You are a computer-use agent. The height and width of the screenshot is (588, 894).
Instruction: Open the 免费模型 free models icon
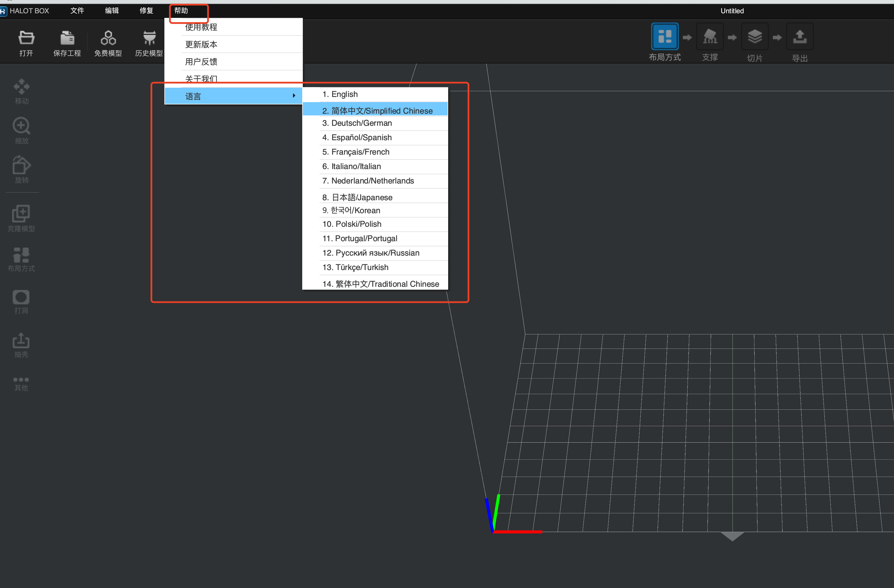(x=108, y=38)
